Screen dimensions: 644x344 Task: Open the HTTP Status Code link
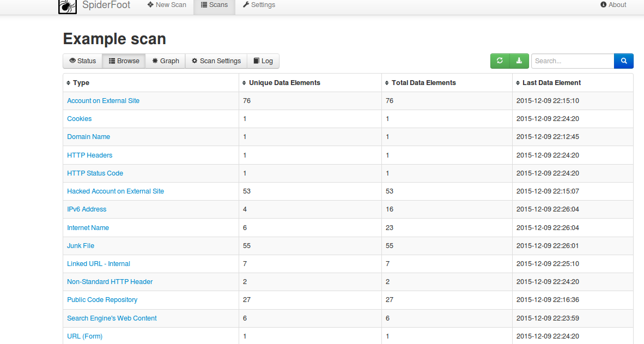pyautogui.click(x=95, y=173)
